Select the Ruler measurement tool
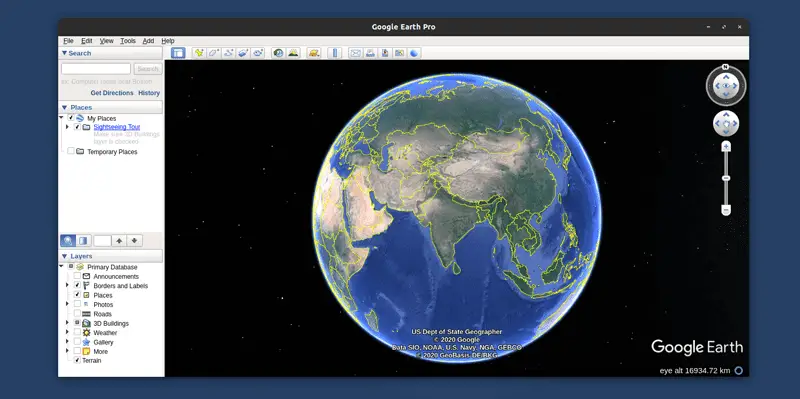The height and width of the screenshot is (399, 800). 335,53
